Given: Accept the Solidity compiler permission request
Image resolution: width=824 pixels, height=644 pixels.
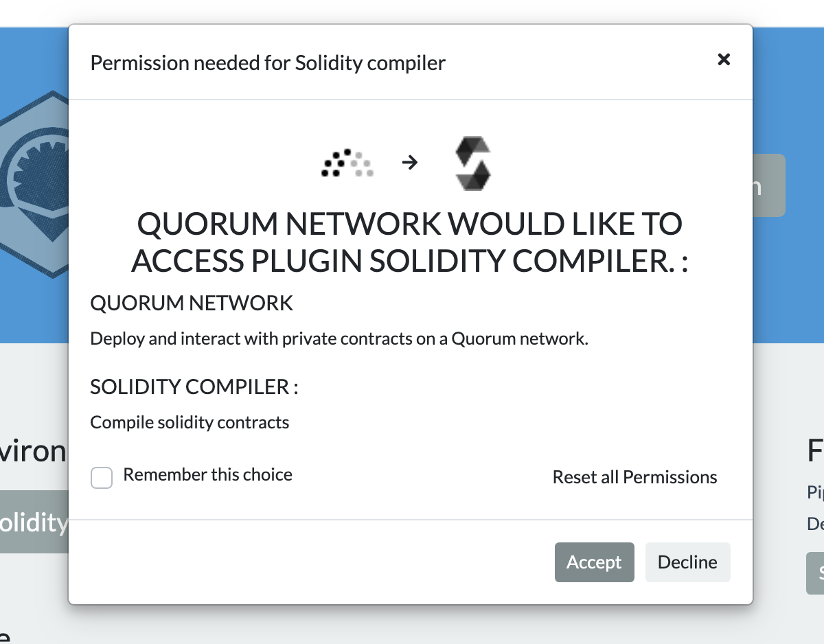Looking at the screenshot, I should pyautogui.click(x=594, y=562).
